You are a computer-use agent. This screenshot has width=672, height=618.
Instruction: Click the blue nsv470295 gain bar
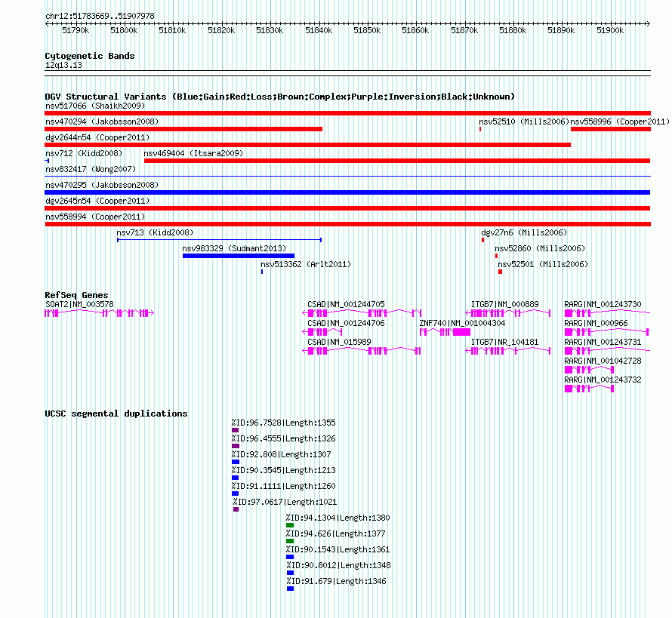(347, 192)
